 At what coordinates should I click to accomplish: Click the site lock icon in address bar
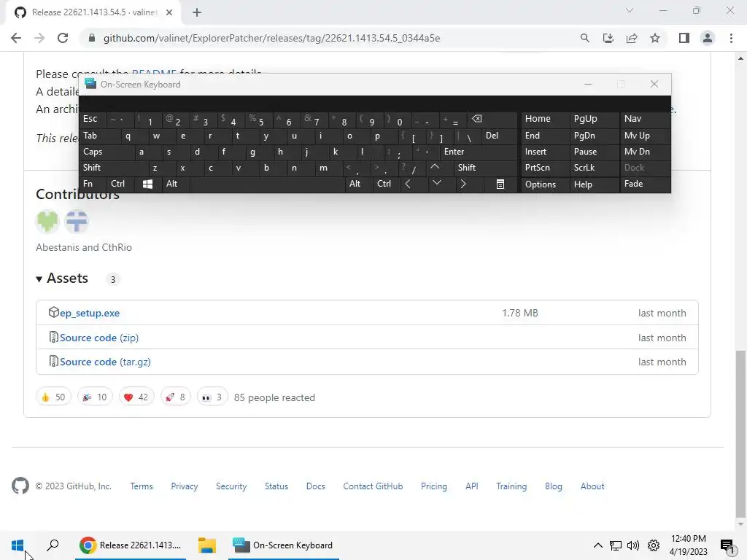coord(92,38)
